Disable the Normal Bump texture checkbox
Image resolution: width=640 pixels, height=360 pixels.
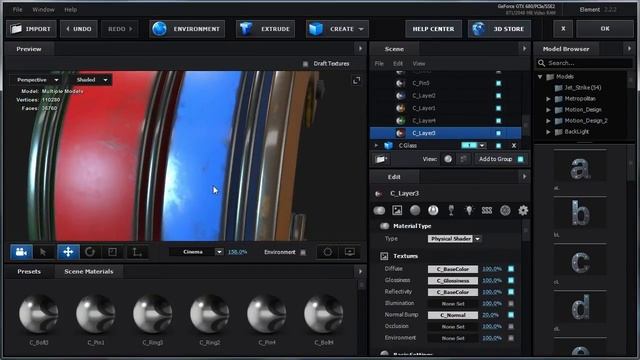coord(511,315)
